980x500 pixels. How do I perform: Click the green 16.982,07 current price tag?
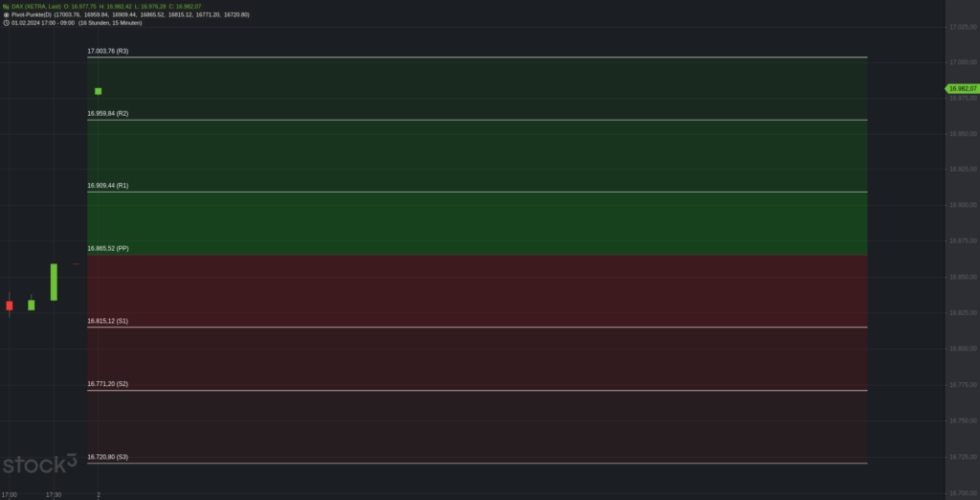pyautogui.click(x=962, y=89)
